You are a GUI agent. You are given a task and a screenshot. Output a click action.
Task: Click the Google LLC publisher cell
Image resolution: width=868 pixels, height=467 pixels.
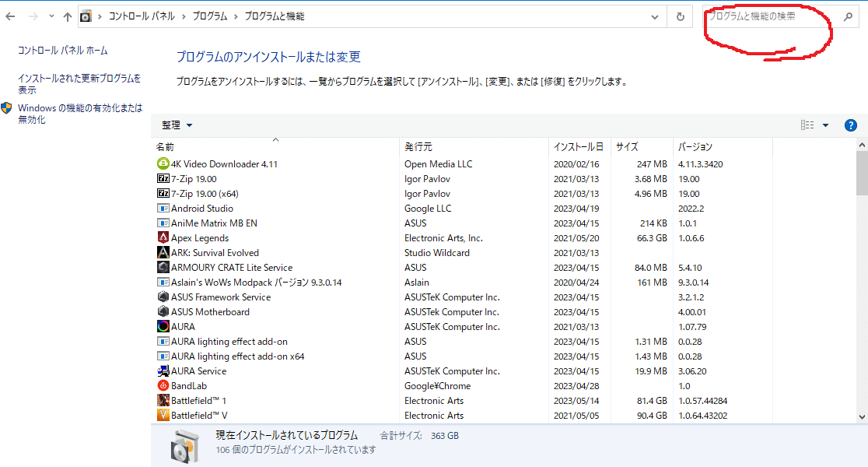(x=428, y=209)
